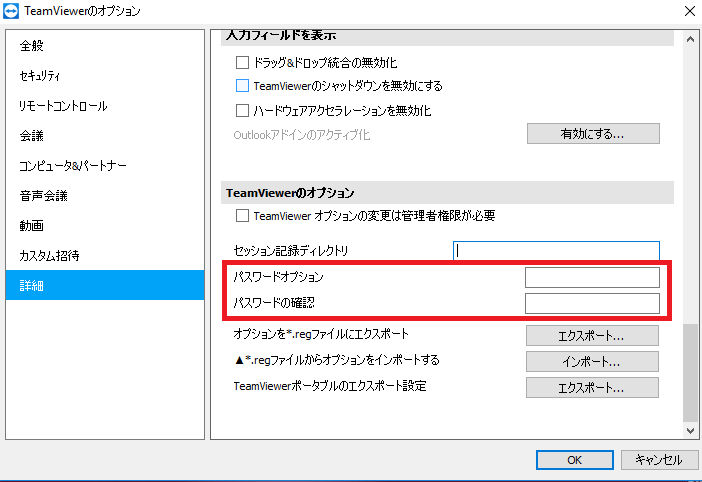Click エクスポート... for TeamViewer portable settings

coord(592,388)
